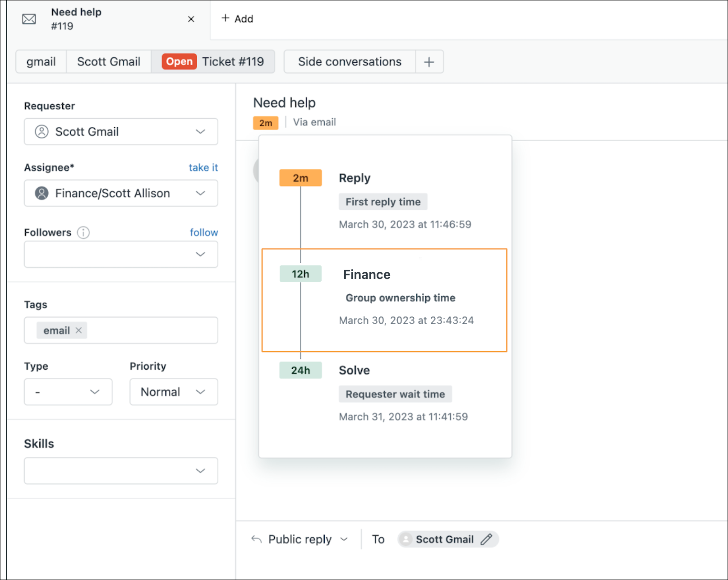Click the info icon beside Followers
Screen dimensions: 728x580
pyautogui.click(x=83, y=232)
